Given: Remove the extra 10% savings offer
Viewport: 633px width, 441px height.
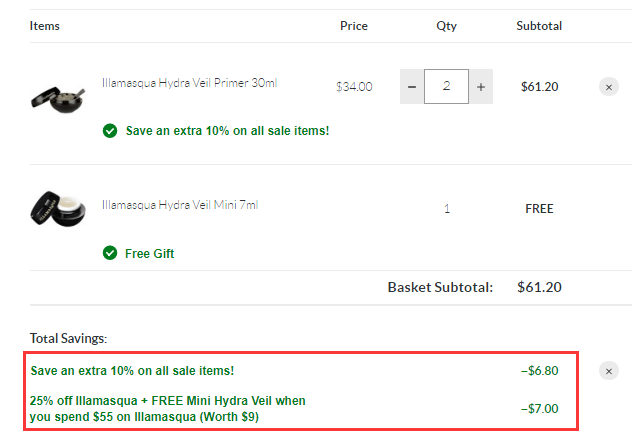Looking at the screenshot, I should pos(609,371).
